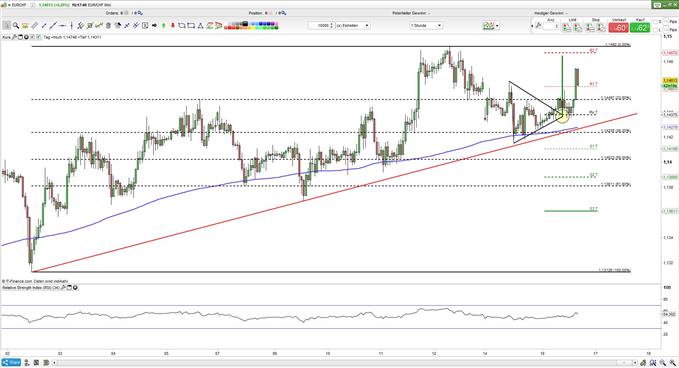Open RSI indicator wrench settings
Screen dimensions: 679x368
point(63,287)
